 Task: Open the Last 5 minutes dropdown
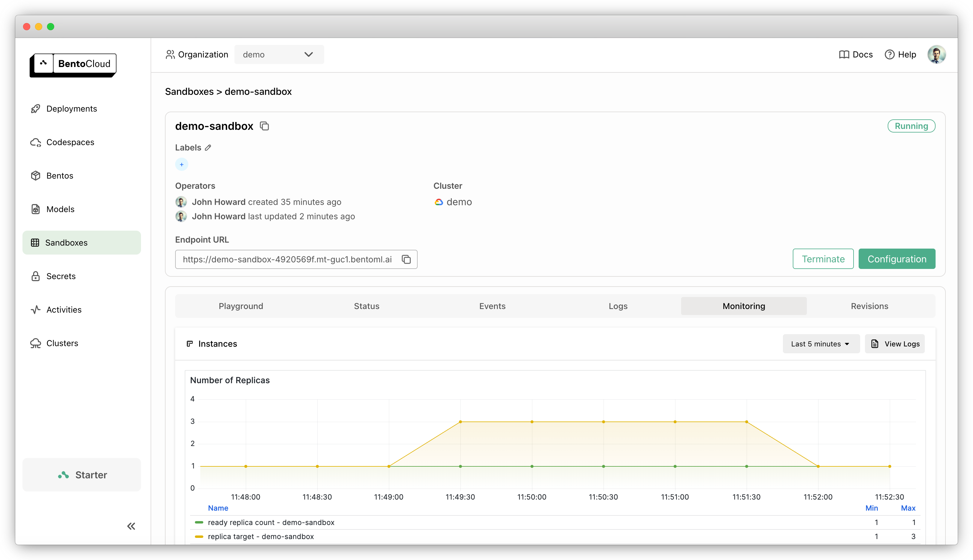(x=821, y=344)
